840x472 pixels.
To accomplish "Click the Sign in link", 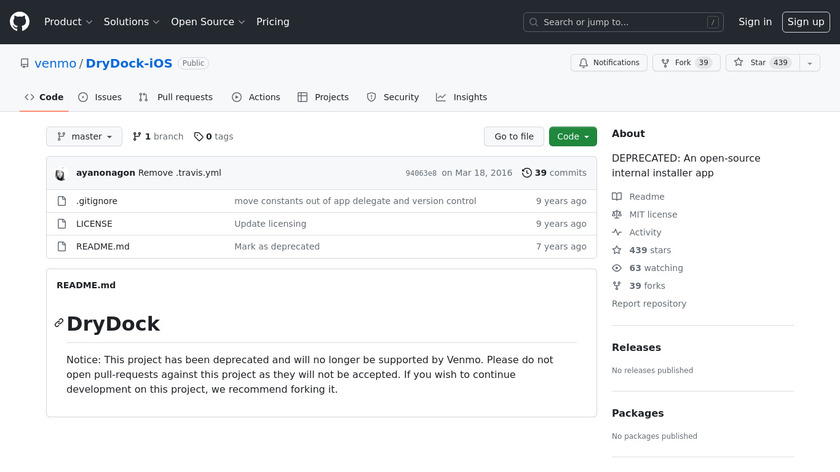I will pos(755,22).
